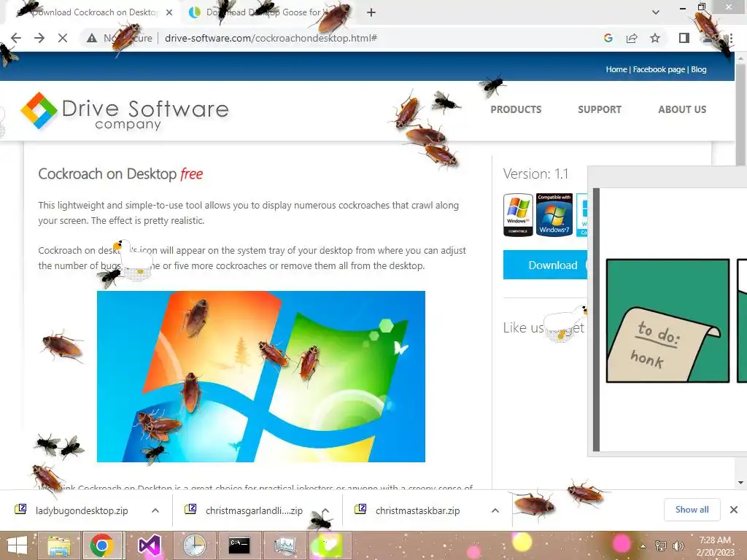Image resolution: width=747 pixels, height=560 pixels.
Task: Open the browser side panel icon
Action: click(684, 38)
